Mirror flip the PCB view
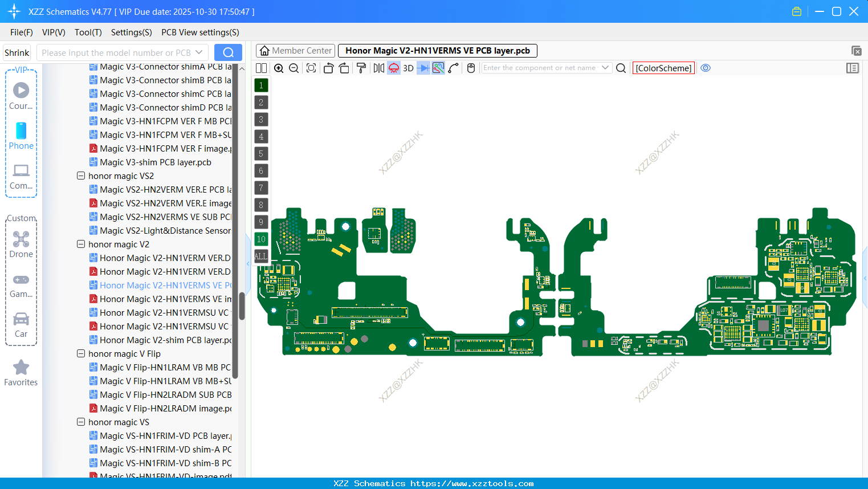The width and height of the screenshot is (868, 489). tap(378, 68)
